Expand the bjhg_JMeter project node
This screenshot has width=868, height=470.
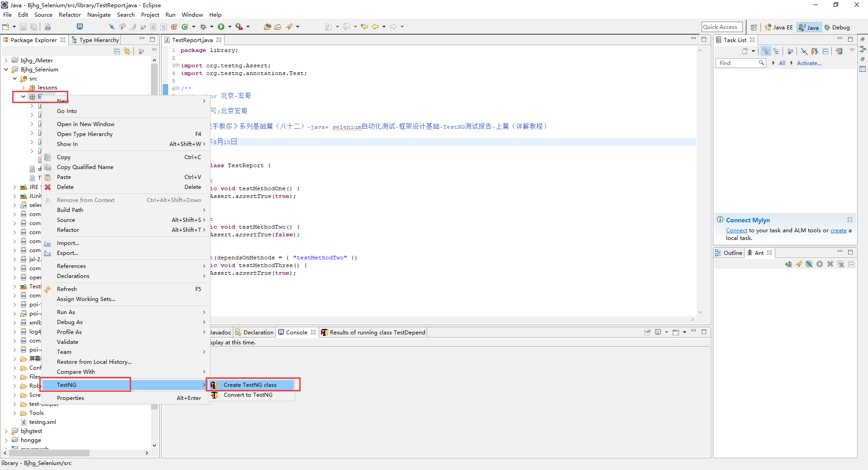(6, 61)
